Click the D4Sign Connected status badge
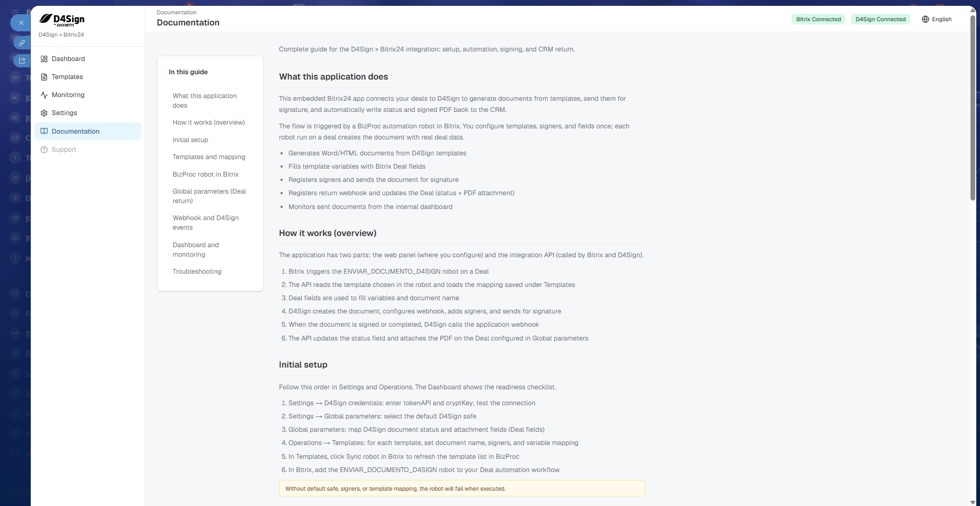Image resolution: width=980 pixels, height=506 pixels. point(880,19)
